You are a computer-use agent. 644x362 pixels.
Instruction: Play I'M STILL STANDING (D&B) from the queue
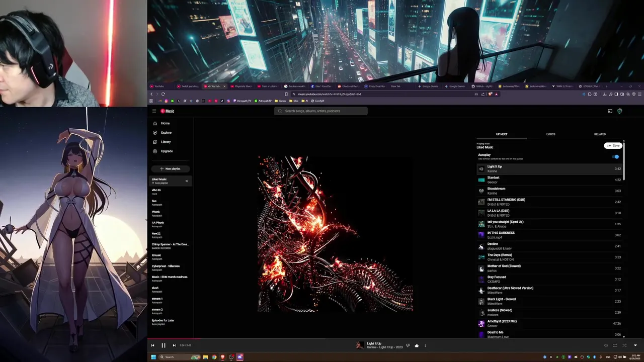click(x=550, y=202)
